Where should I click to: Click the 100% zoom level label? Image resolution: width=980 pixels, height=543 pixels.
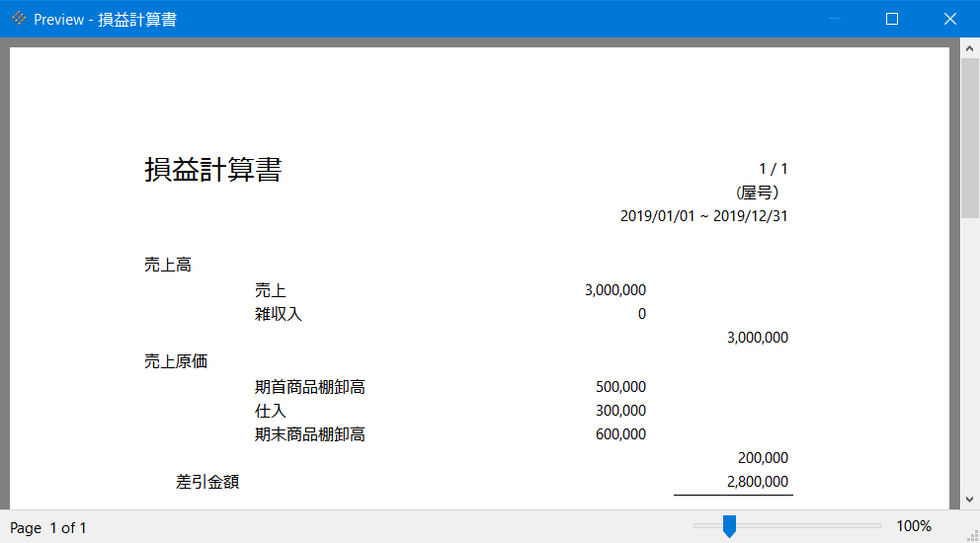pyautogui.click(x=913, y=527)
